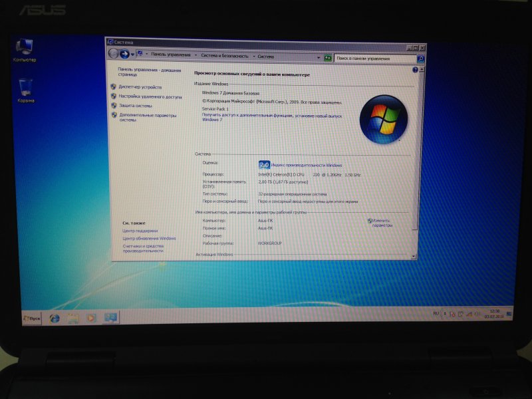This screenshot has width=532, height=399.
Task: Open Internet Explorer from the taskbar
Action: point(55,318)
